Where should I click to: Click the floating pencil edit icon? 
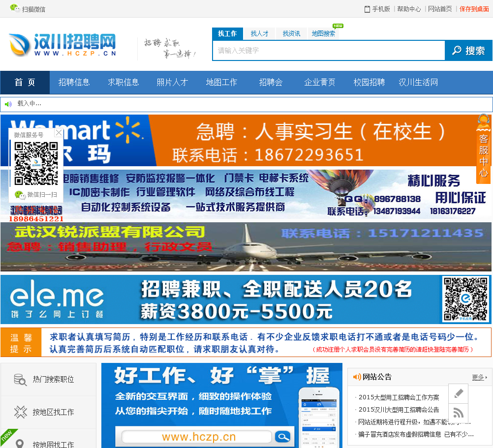coord(459,393)
